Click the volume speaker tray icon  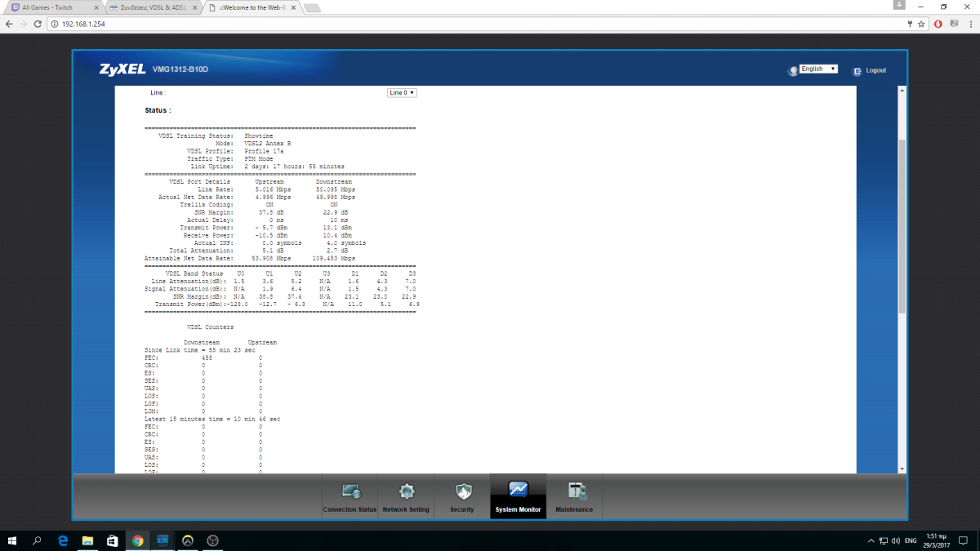pos(895,540)
